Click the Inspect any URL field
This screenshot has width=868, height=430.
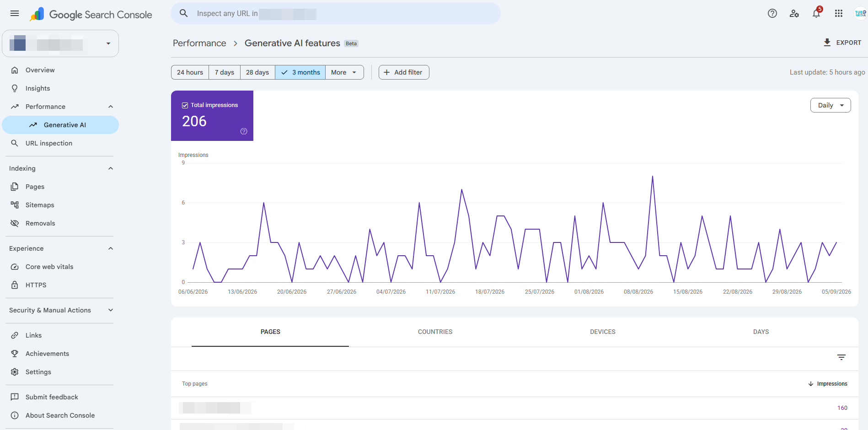[x=336, y=13]
